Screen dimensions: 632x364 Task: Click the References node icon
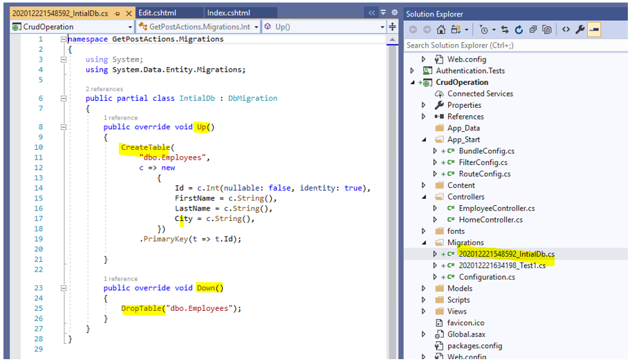[439, 117]
